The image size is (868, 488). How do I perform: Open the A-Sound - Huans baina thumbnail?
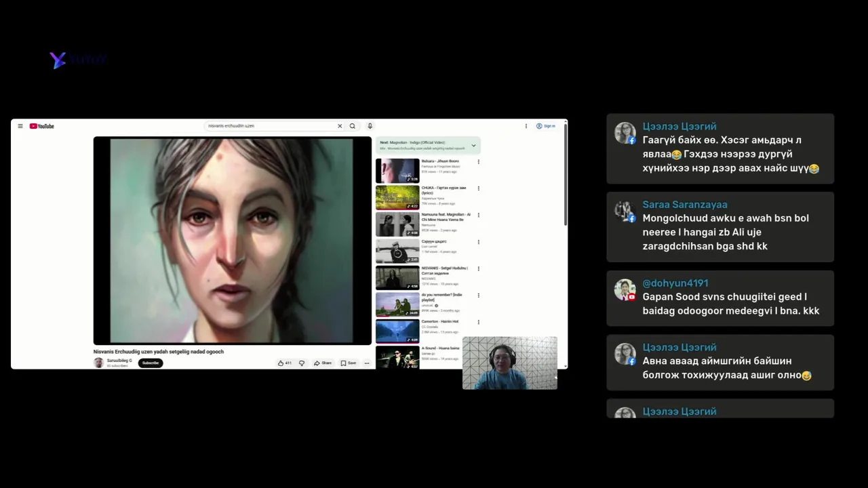[x=397, y=357]
